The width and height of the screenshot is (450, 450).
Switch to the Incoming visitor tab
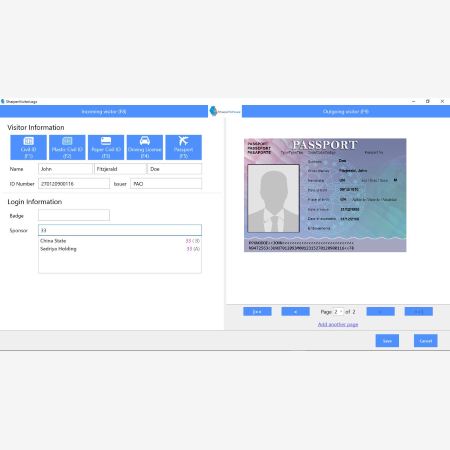104,112
